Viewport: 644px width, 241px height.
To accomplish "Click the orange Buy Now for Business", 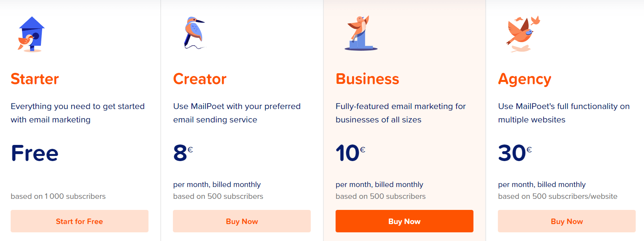I will point(405,221).
